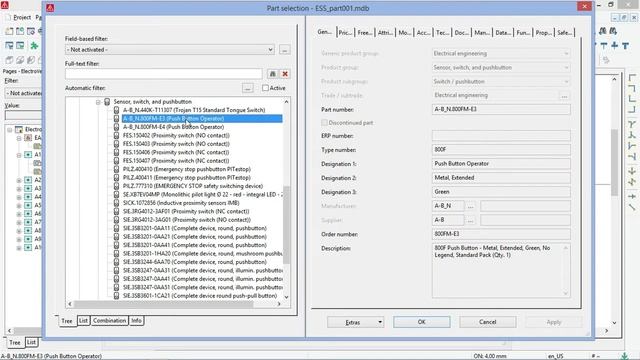This screenshot has width=640, height=360.
Task: Collapse the Electro project node in navigator
Action: tap(9, 129)
